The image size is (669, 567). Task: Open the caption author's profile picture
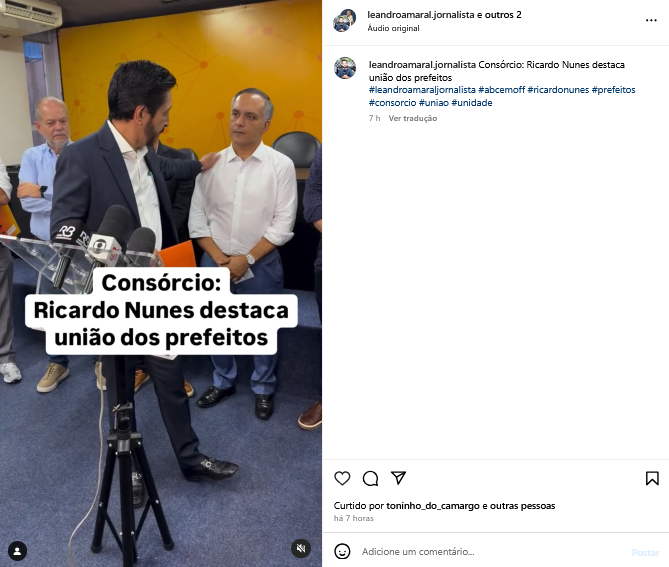(345, 68)
